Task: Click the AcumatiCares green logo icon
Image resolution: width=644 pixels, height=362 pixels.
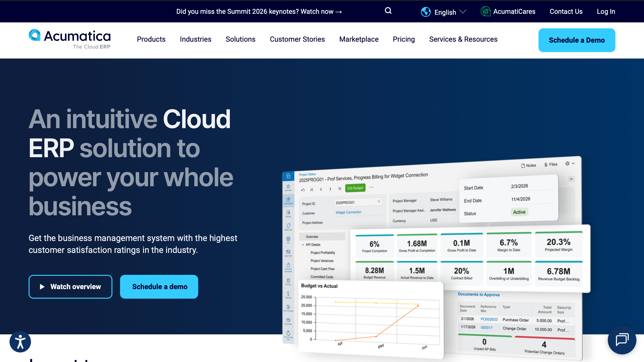Action: coord(485,11)
